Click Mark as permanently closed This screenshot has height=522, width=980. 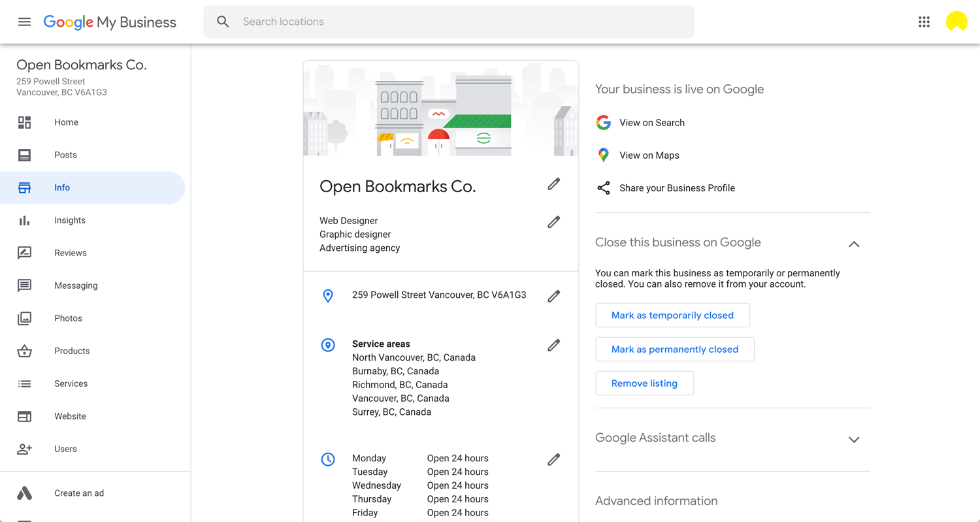point(675,349)
